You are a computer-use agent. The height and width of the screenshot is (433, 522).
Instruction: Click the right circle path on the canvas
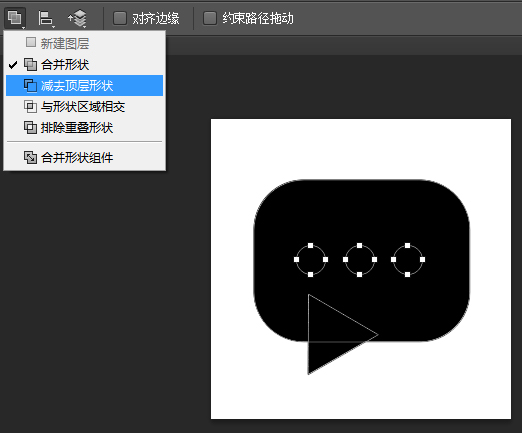tap(408, 260)
